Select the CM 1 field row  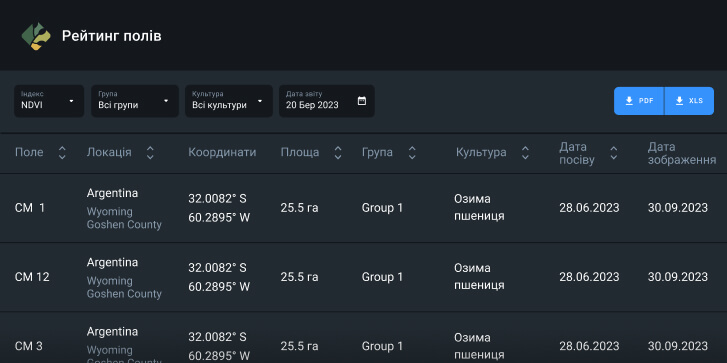(x=364, y=208)
